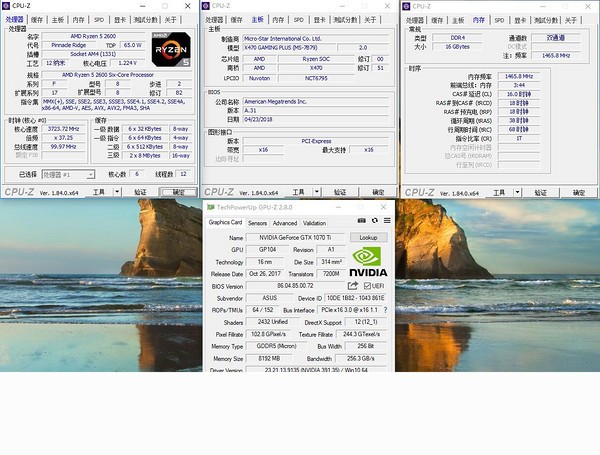Open the Sensors tab in GPU-Z
The height and width of the screenshot is (455, 600).
258,223
